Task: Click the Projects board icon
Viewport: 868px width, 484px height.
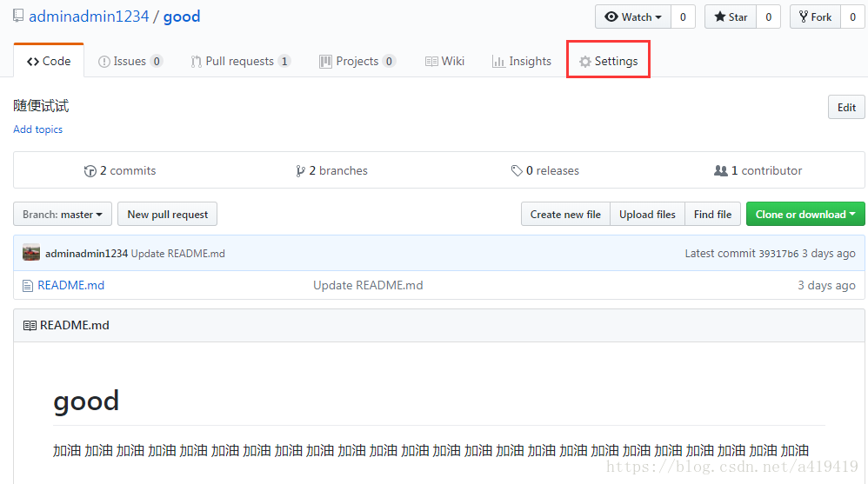Action: pos(325,62)
